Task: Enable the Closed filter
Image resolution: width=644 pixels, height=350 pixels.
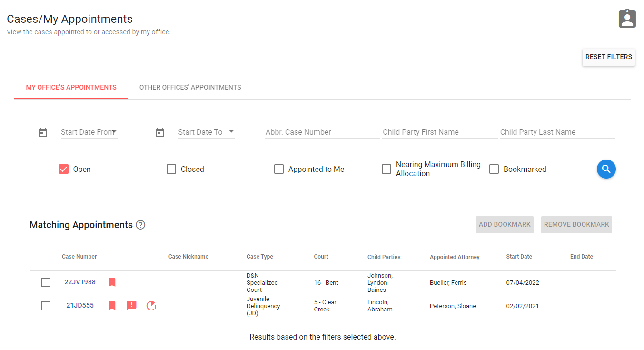Action: (171, 169)
